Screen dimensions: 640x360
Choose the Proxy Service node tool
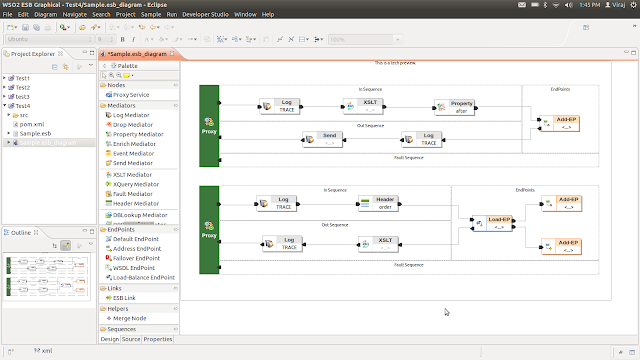pos(127,95)
